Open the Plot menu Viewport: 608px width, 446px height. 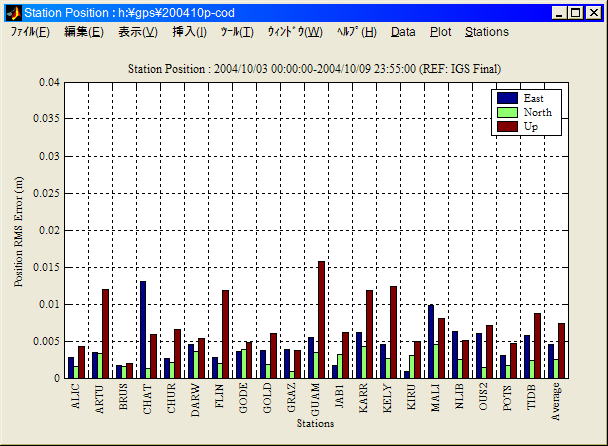[440, 32]
